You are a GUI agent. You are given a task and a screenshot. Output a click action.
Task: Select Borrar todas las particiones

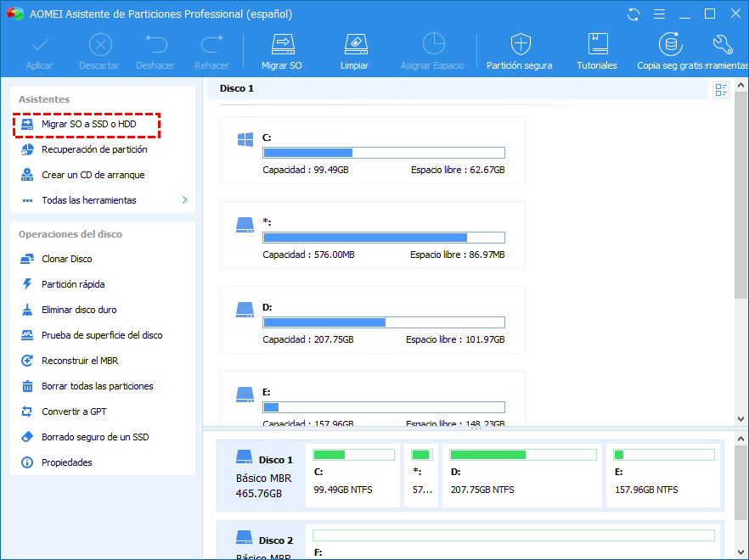pos(98,386)
